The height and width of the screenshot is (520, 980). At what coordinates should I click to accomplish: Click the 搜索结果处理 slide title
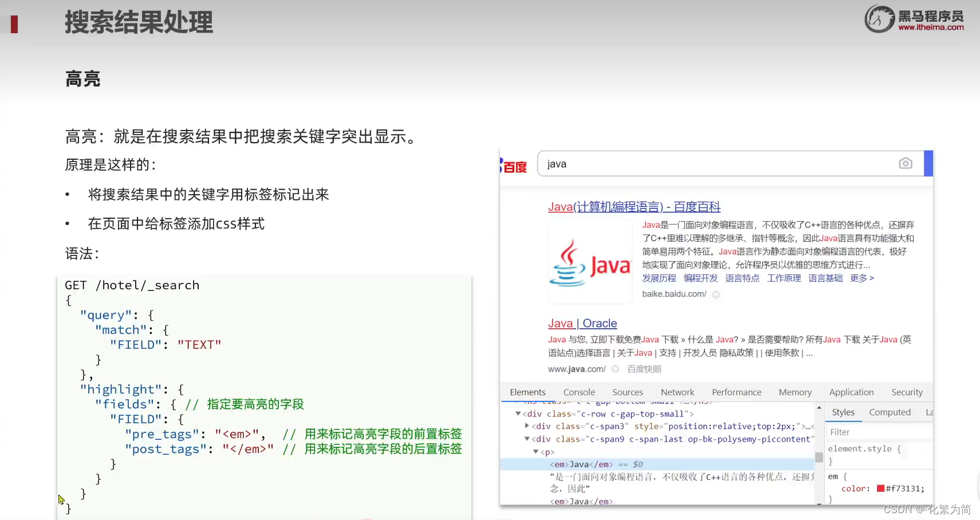click(139, 22)
